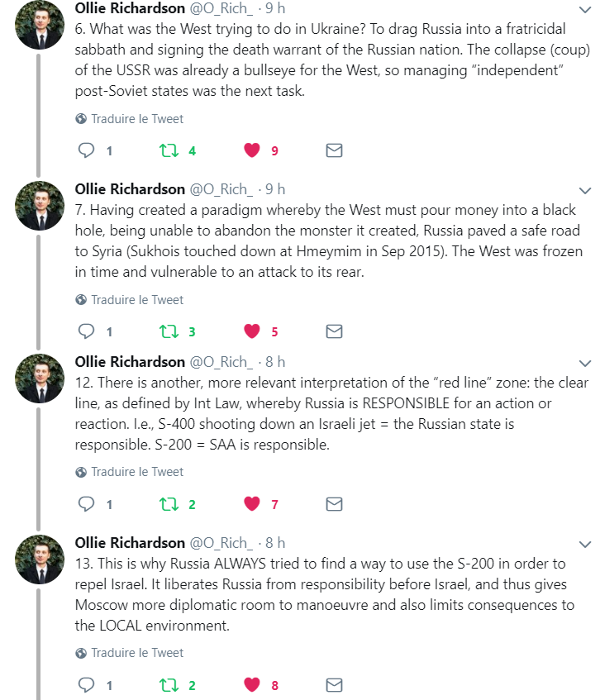Like tweet 7 with 5 likes
This screenshot has height=700, width=600.
[252, 331]
